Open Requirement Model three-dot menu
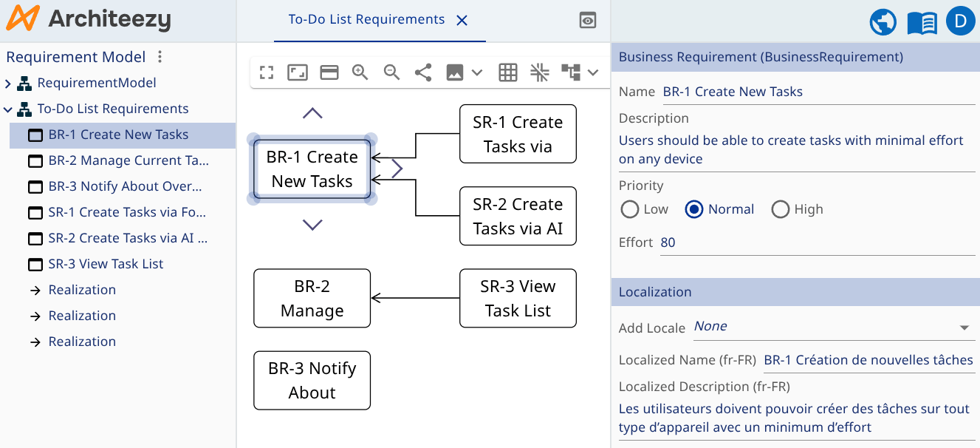980x448 pixels. click(160, 57)
